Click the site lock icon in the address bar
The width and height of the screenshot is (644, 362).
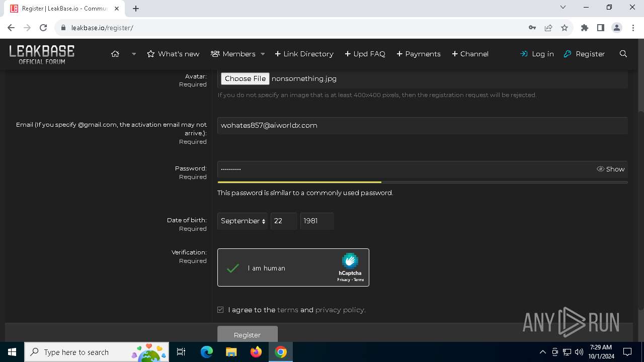63,28
